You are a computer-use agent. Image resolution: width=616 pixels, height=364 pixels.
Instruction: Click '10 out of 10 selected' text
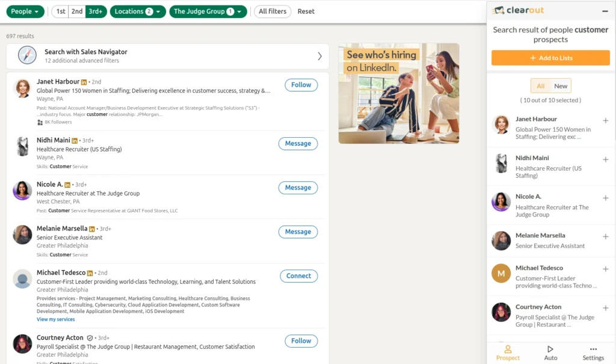[550, 100]
